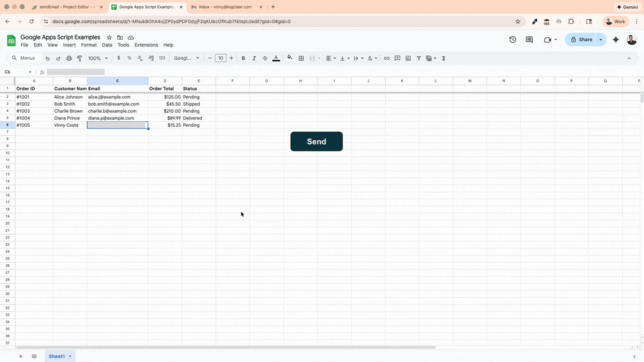Switch to the Gmail inbox browser tab
This screenshot has height=362, width=644.
pyautogui.click(x=224, y=7)
